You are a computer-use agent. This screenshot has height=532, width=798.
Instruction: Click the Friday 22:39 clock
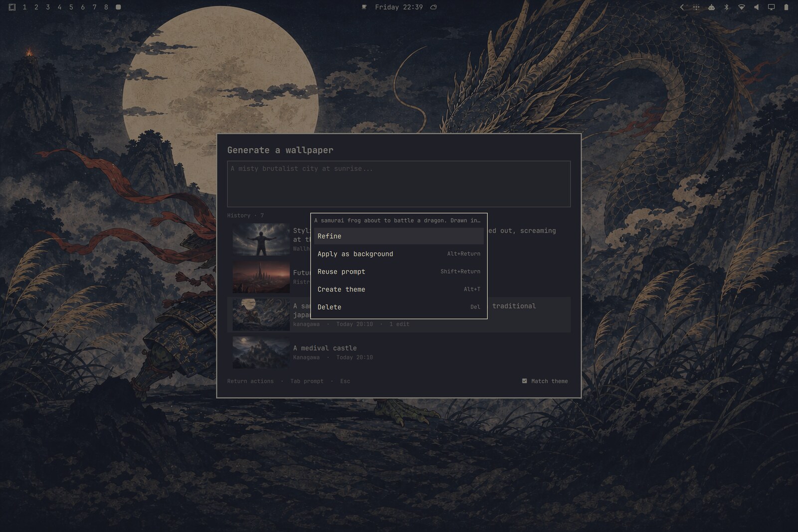[399, 7]
